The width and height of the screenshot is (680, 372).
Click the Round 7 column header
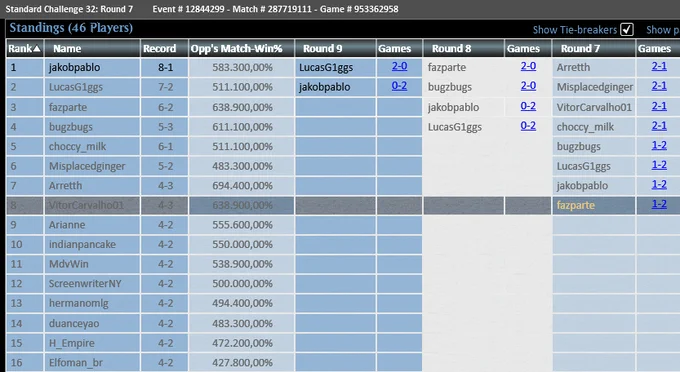point(594,49)
